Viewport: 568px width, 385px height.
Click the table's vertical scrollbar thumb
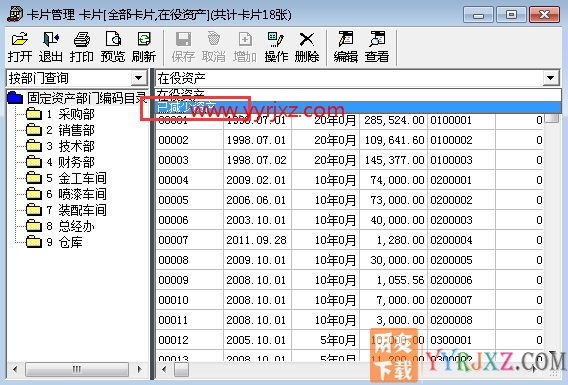552,118
